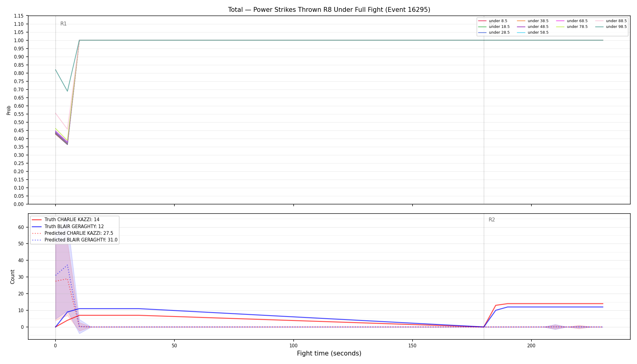Click the 1.15 tick on the Prob axis
Screen dimensions: 637x364
click(x=19, y=16)
